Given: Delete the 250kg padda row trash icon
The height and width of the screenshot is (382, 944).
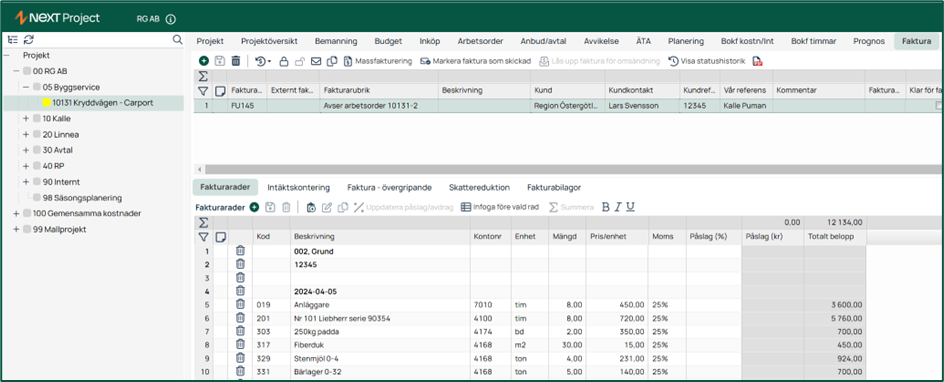Looking at the screenshot, I should click(x=240, y=331).
